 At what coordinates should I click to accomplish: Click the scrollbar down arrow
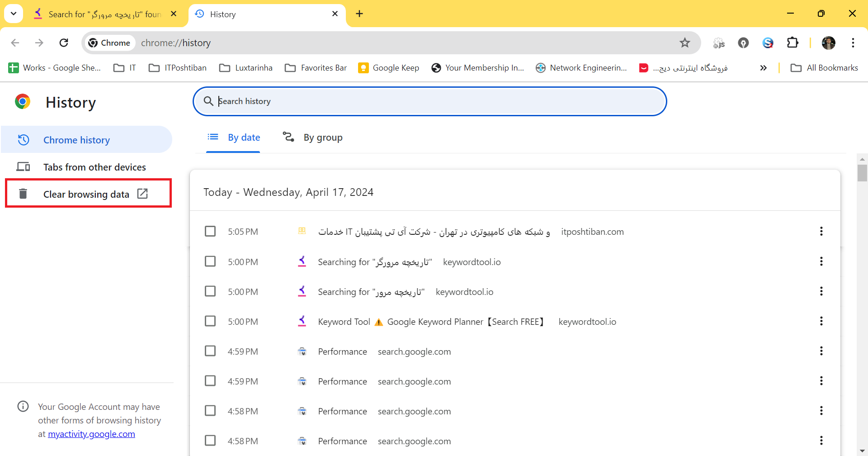[x=862, y=451]
